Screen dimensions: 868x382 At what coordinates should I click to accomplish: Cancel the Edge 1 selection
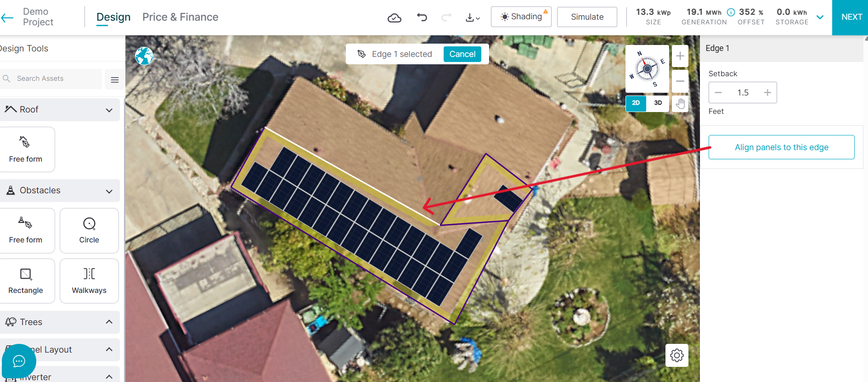click(x=462, y=54)
